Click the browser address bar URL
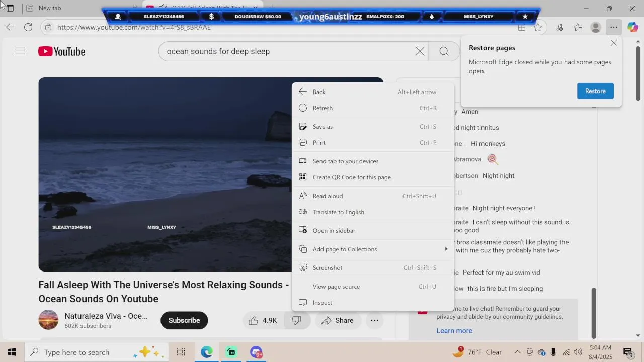Viewport: 644px width, 362px height. (x=134, y=27)
